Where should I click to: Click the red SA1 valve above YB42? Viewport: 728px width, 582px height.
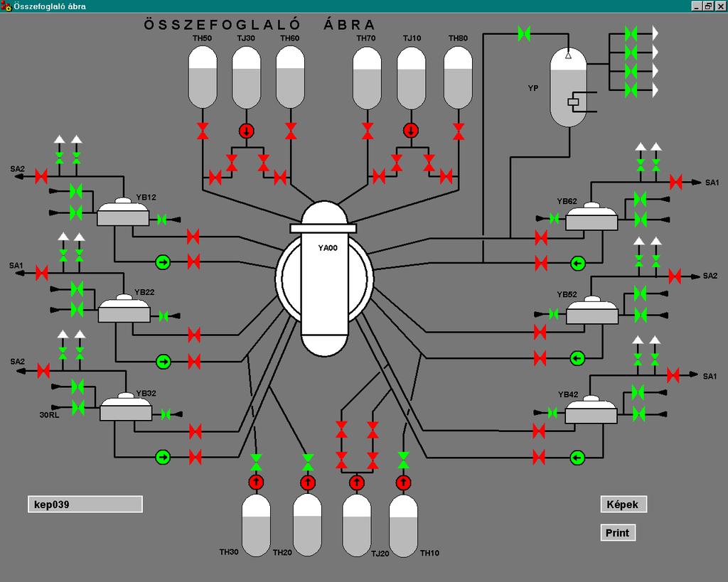coord(673,375)
